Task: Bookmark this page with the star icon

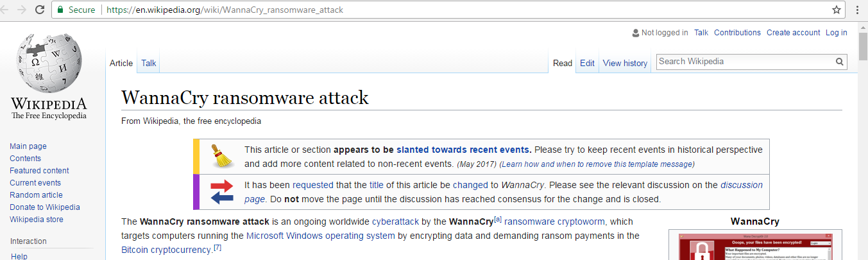Action: coord(837,10)
